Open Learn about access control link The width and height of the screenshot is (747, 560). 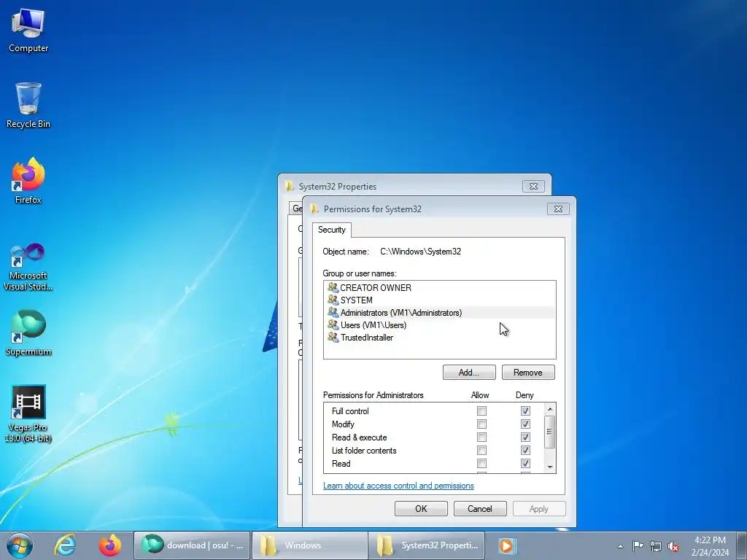click(x=398, y=486)
